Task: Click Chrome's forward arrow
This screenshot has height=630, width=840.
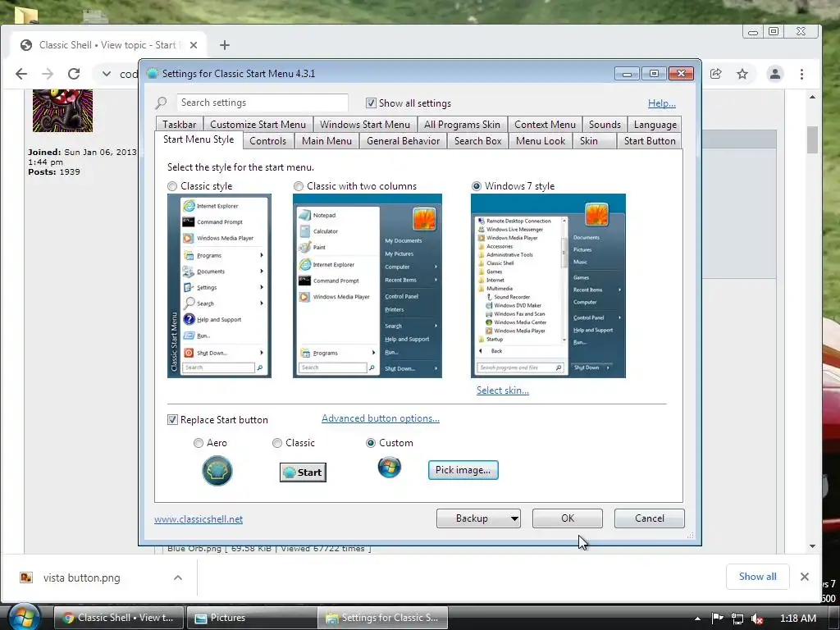Action: tap(48, 74)
